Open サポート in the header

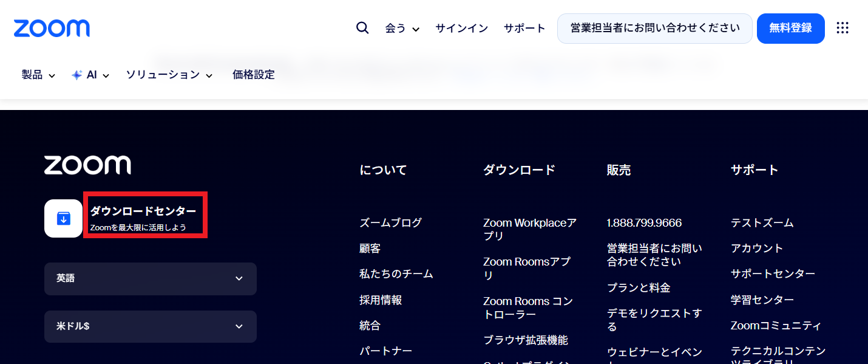point(524,29)
